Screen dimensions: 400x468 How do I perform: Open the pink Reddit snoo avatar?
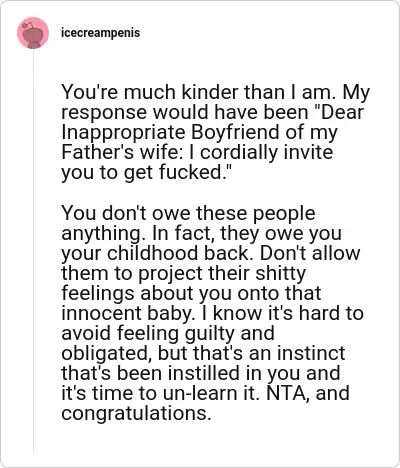(33, 33)
